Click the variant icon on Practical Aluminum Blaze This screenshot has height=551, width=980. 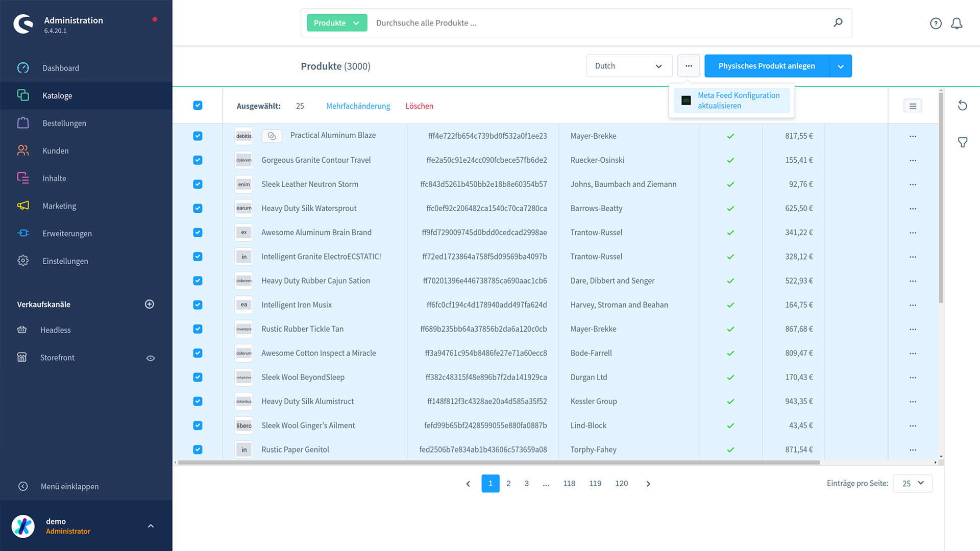272,136
